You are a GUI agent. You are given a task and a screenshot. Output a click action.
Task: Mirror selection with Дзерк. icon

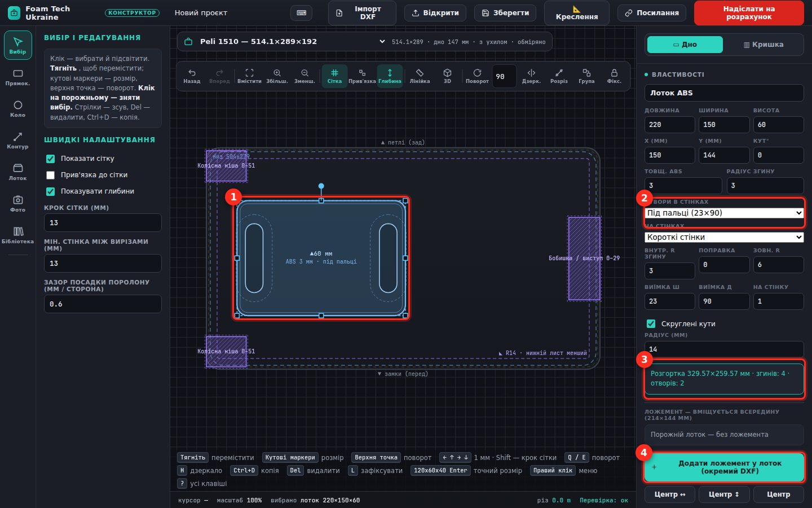(x=531, y=76)
